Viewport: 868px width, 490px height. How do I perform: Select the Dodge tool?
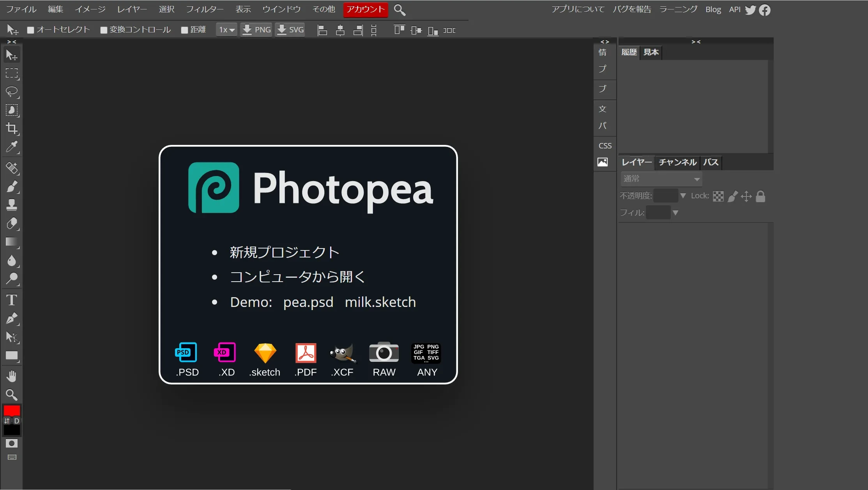[x=12, y=278]
